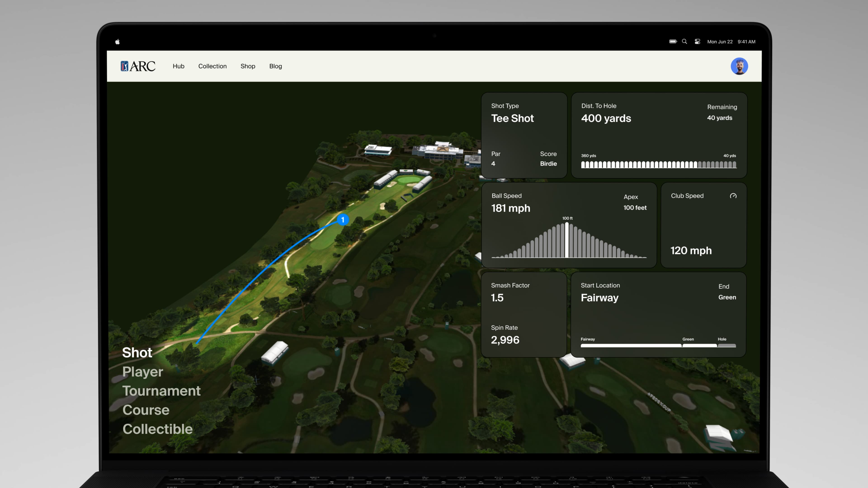The image size is (868, 488).
Task: Select shot marker 1 on the course map
Action: 343,220
